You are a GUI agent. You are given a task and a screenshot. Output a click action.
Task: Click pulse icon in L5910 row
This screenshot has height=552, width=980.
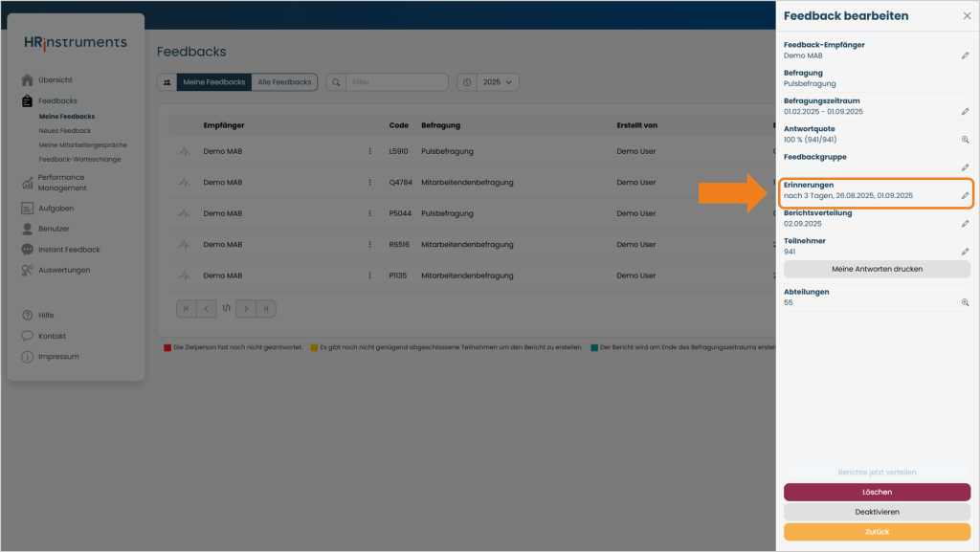click(x=183, y=151)
